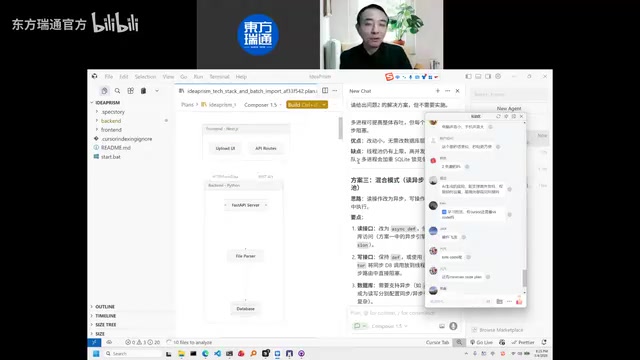Expand the extra sidebar views chevron

tap(157, 91)
